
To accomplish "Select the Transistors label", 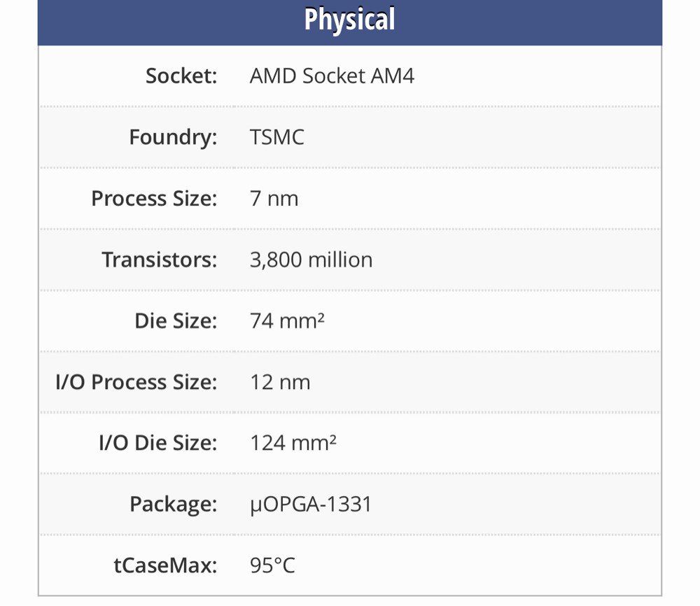I will click(160, 260).
